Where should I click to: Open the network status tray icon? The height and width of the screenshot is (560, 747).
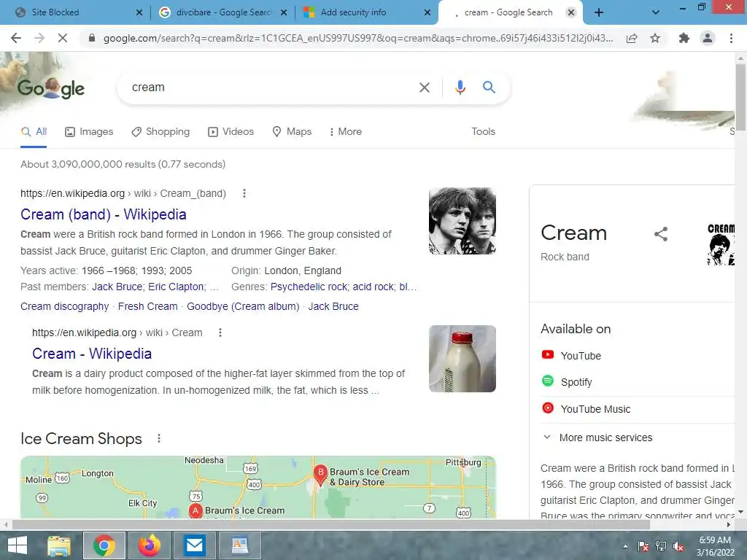661,546
